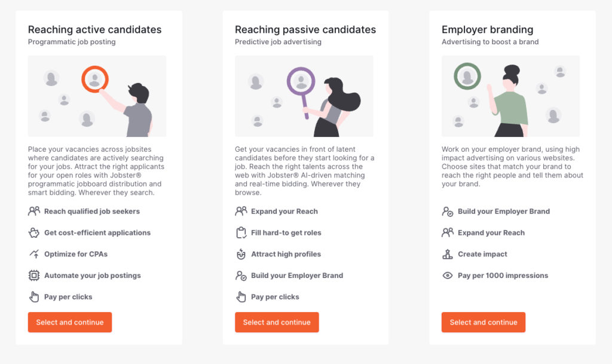Click the chip icon beside Automate your job postings
The width and height of the screenshot is (612, 364).
[34, 276]
